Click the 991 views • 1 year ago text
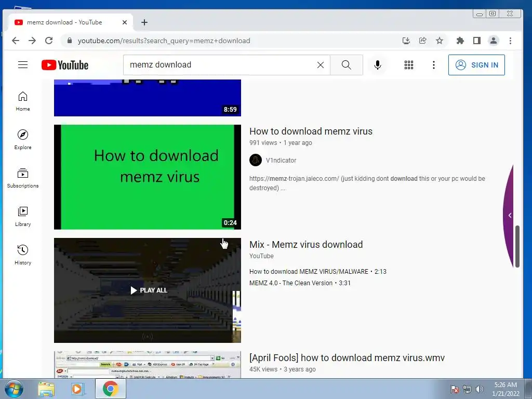Image resolution: width=532 pixels, height=399 pixels. click(281, 143)
